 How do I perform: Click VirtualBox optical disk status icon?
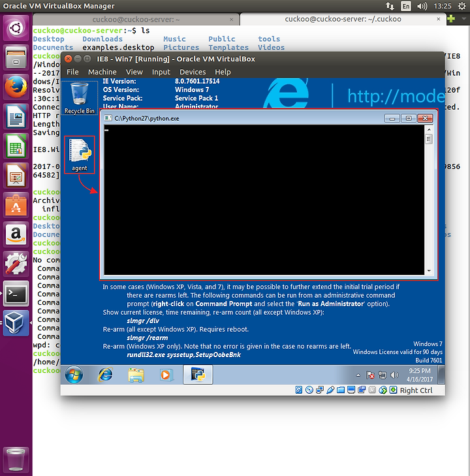pos(309,390)
